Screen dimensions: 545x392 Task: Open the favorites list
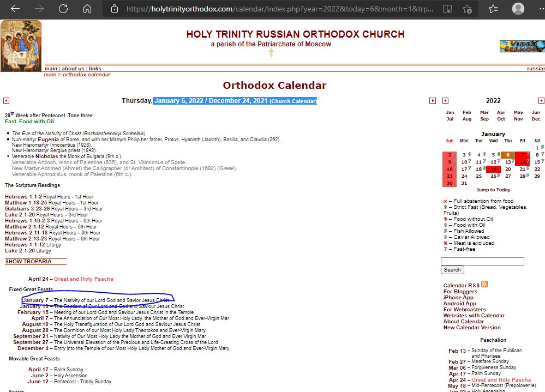click(x=493, y=9)
